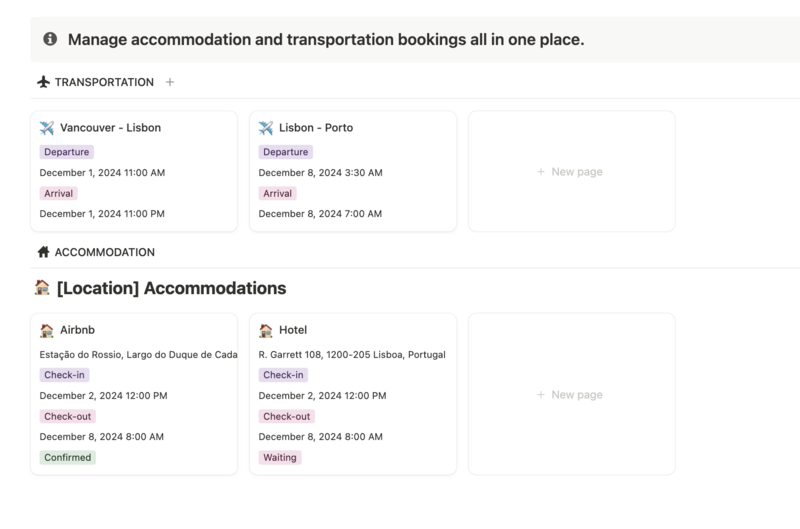Click the house icon beside ACCOMMODATION
800x529 pixels.
point(43,252)
